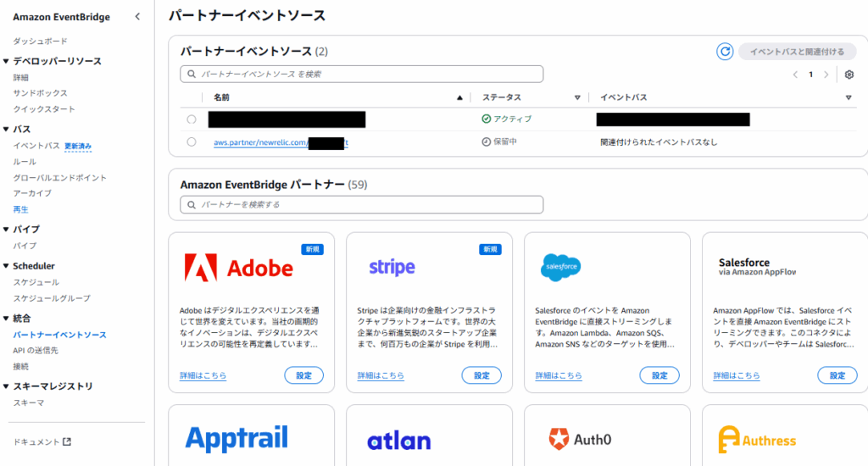Image resolution: width=868 pixels, height=466 pixels.
Task: Click the pending status clock icon
Action: (x=486, y=141)
